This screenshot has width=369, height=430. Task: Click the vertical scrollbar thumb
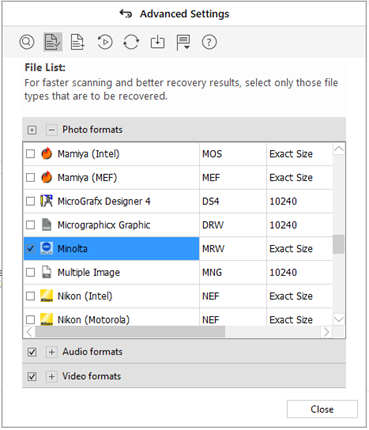pyautogui.click(x=339, y=244)
